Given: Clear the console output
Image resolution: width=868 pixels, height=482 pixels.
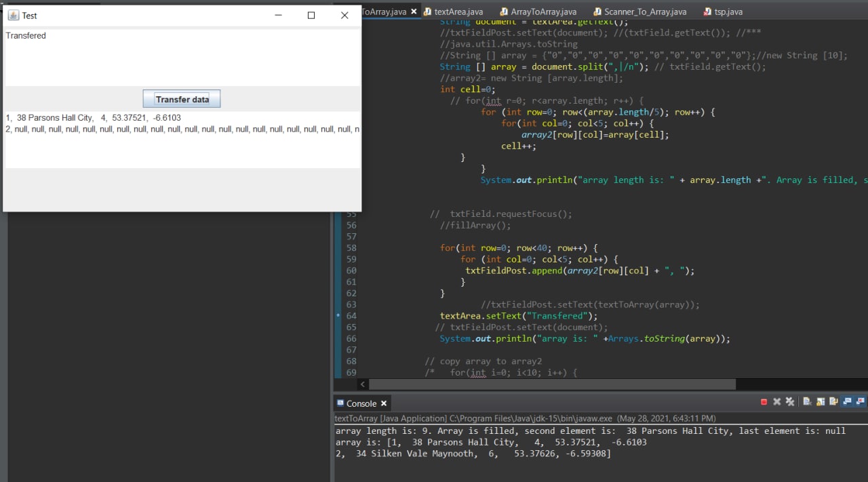Looking at the screenshot, I should point(807,402).
